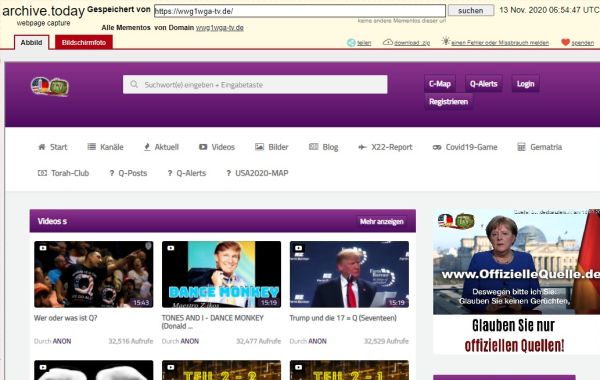
Task: Open the OffizielleQuelle.de banner image
Action: 517,281
